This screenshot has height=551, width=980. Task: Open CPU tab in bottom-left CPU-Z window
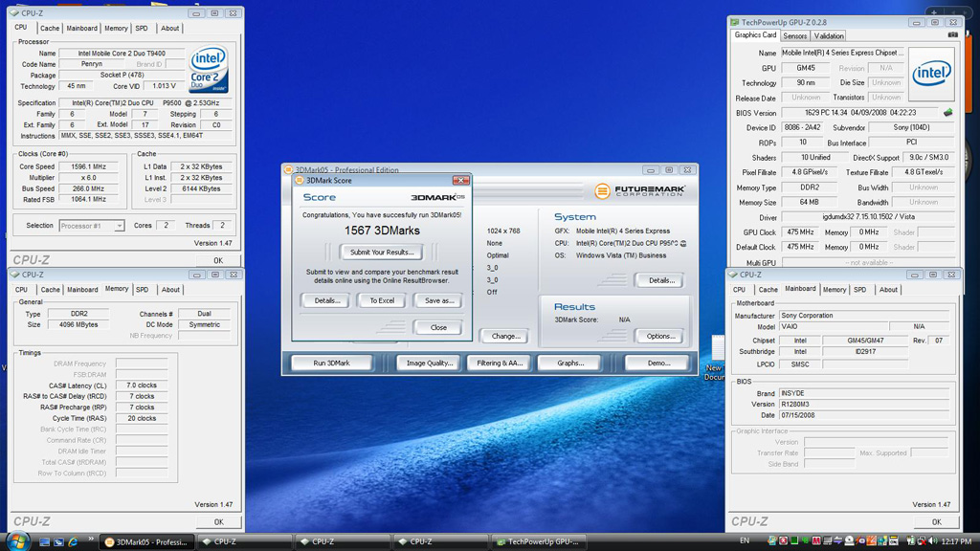coord(21,290)
